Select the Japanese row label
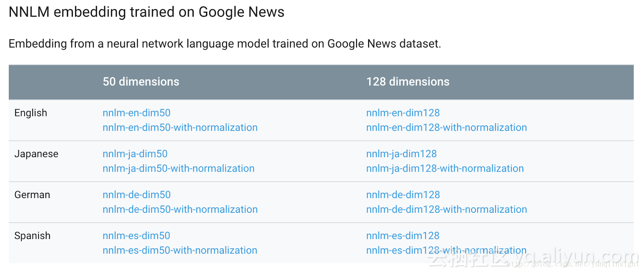The width and height of the screenshot is (644, 272). (36, 154)
